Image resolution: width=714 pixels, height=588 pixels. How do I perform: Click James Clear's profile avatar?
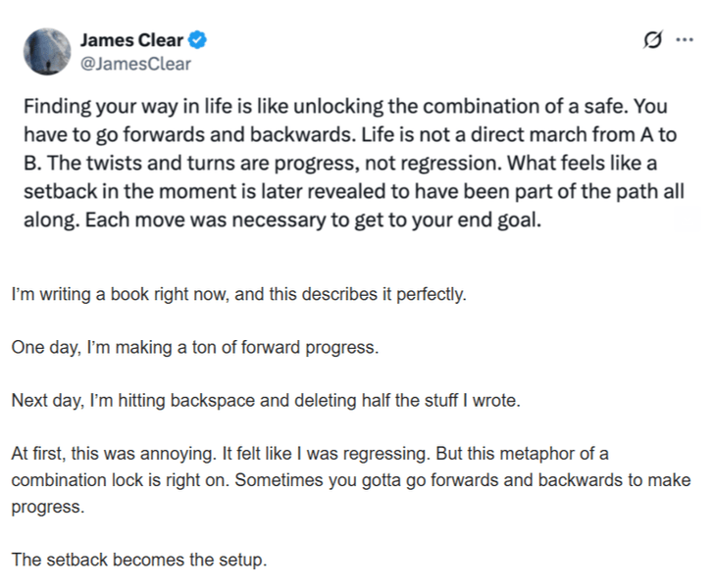click(x=48, y=51)
